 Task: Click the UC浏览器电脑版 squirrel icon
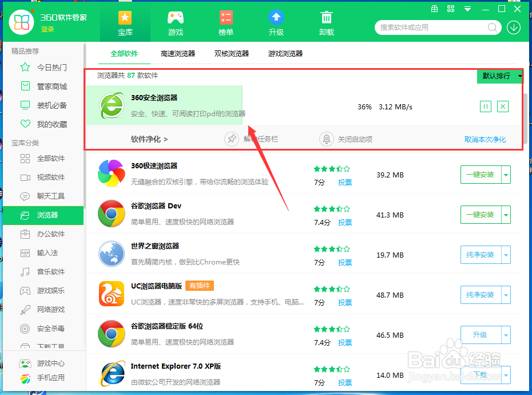pyautogui.click(x=112, y=294)
